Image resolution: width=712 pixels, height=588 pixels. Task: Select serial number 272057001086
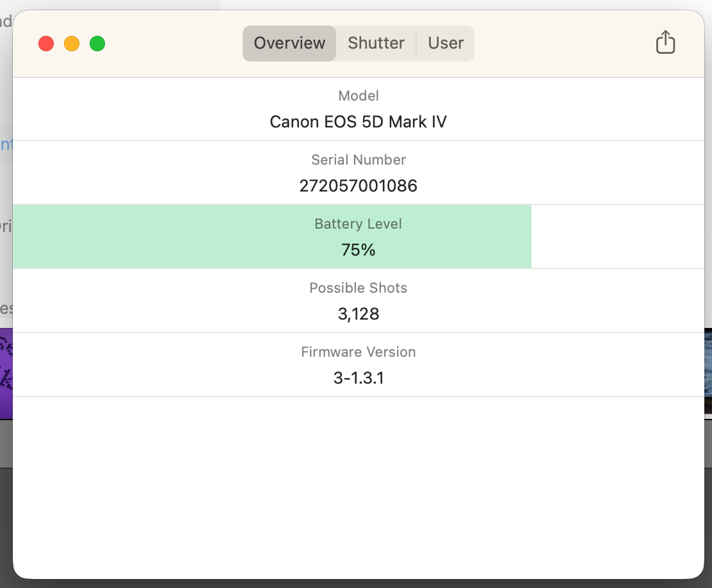(359, 186)
